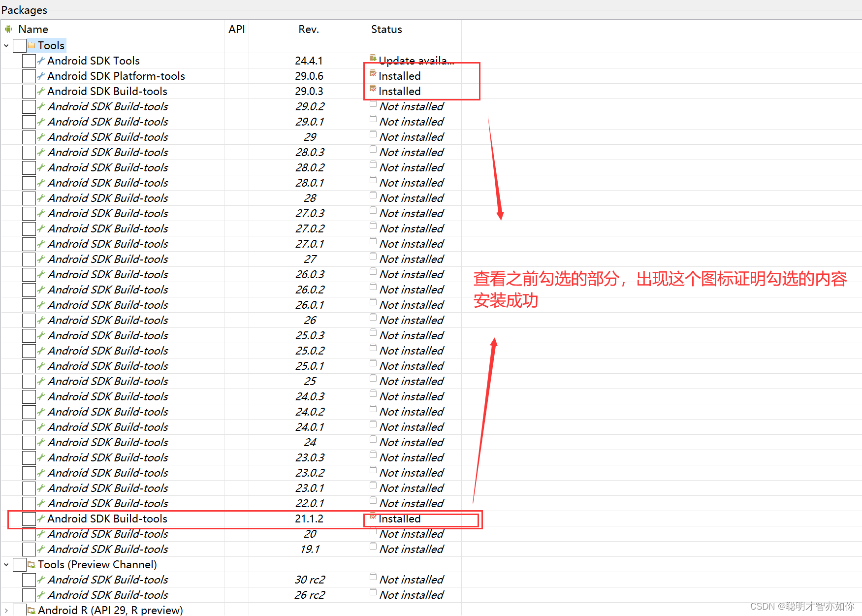This screenshot has width=862, height=616.
Task: Click Not installed icon for Build-tools 29.0.2
Action: (373, 104)
